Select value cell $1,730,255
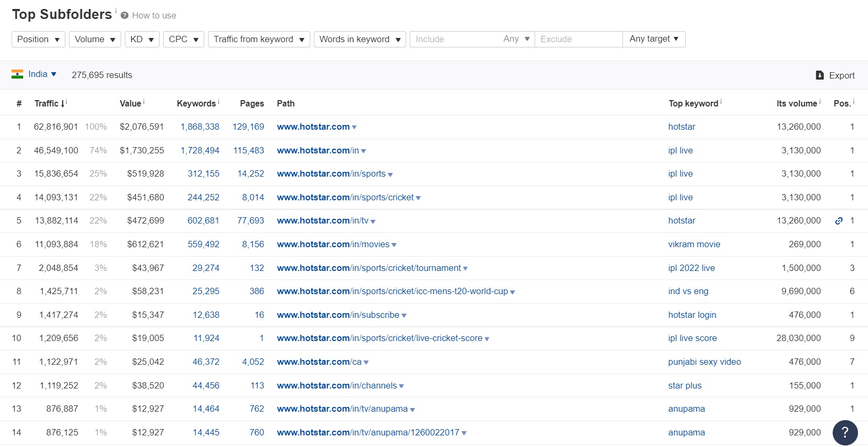The height and width of the screenshot is (447, 868). (x=142, y=150)
